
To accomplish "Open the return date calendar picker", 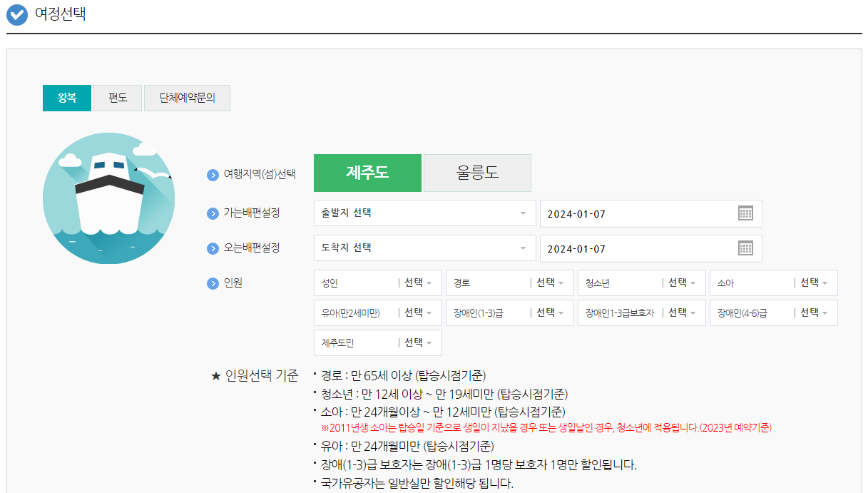I will [x=746, y=248].
